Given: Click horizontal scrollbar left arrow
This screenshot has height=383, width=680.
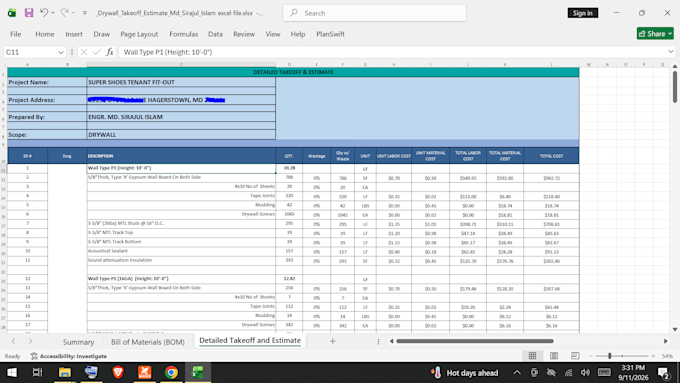Looking at the screenshot, I should click(x=392, y=341).
